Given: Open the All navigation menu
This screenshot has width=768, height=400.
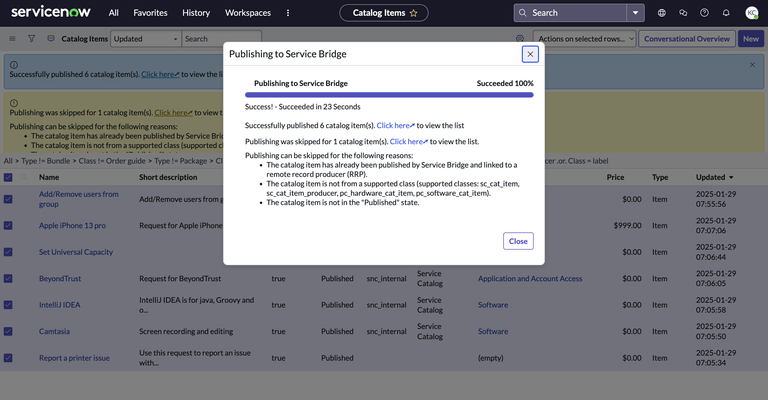Looking at the screenshot, I should (x=114, y=13).
